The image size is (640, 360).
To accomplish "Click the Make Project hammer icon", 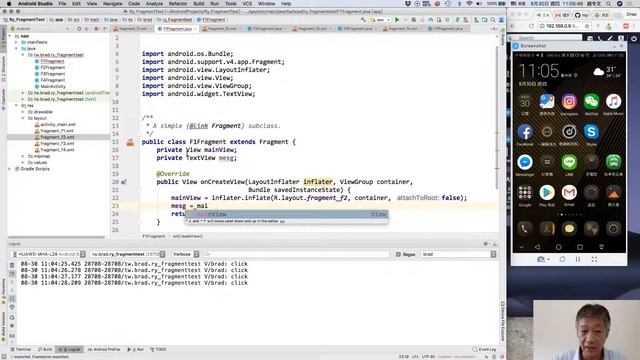I will click(x=363, y=20).
